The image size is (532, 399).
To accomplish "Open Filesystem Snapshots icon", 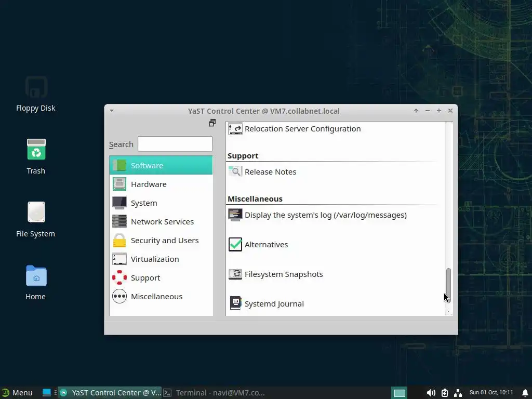I will point(235,274).
